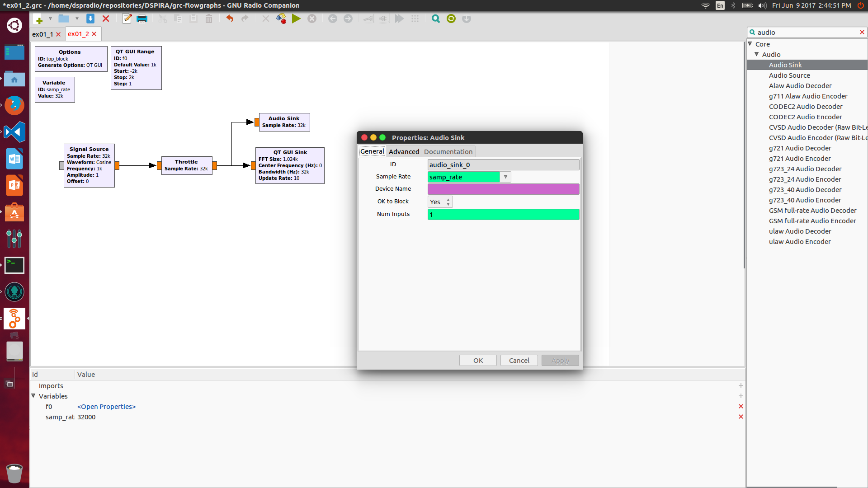Select the Signal Source block
Image resolution: width=868 pixels, height=488 pixels.
(x=89, y=165)
